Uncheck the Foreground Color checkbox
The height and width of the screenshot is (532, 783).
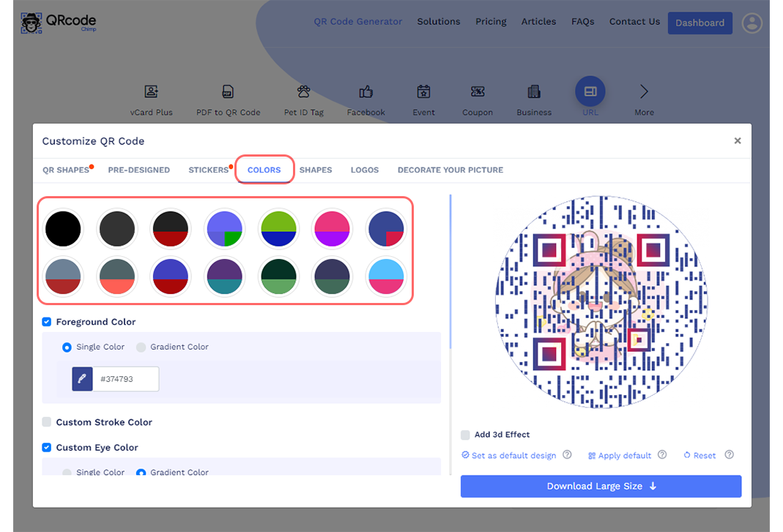(46, 321)
